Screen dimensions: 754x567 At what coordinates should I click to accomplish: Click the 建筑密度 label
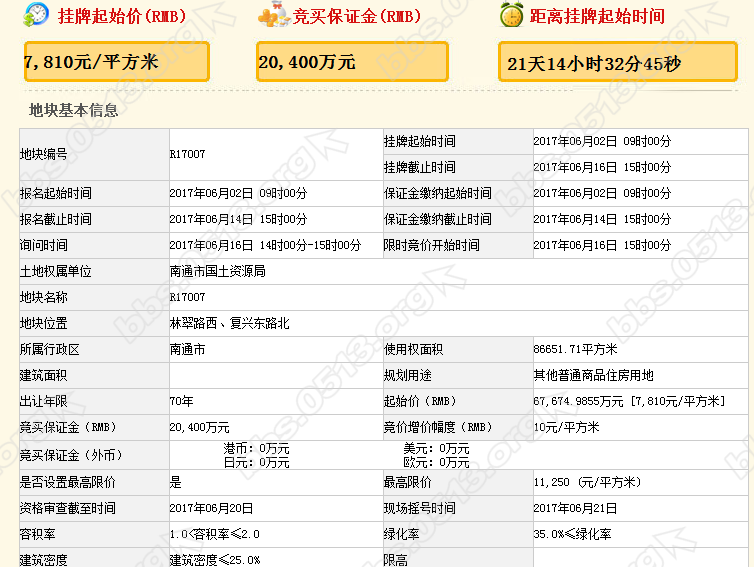click(44, 560)
